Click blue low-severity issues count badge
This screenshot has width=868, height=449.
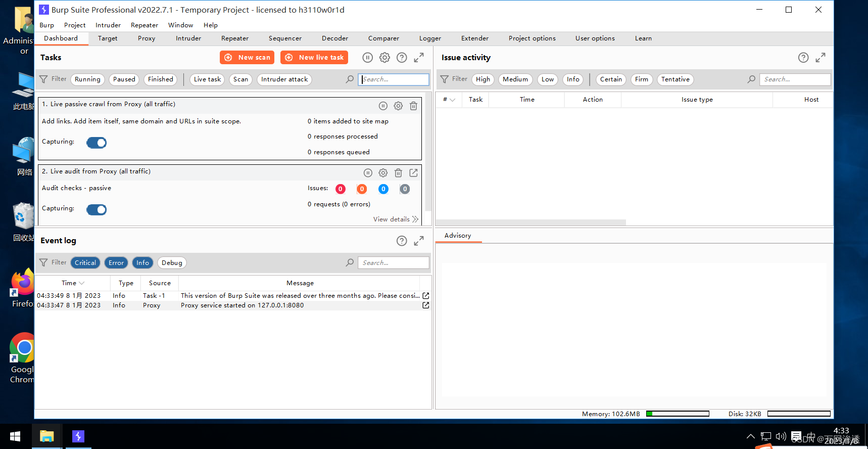pos(383,189)
